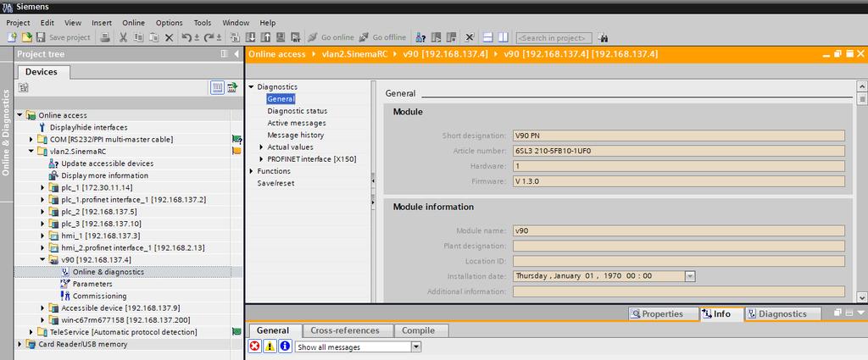Screen dimensions: 868x360
Task: Click the Copy icon in toolbar
Action: pyautogui.click(x=138, y=37)
